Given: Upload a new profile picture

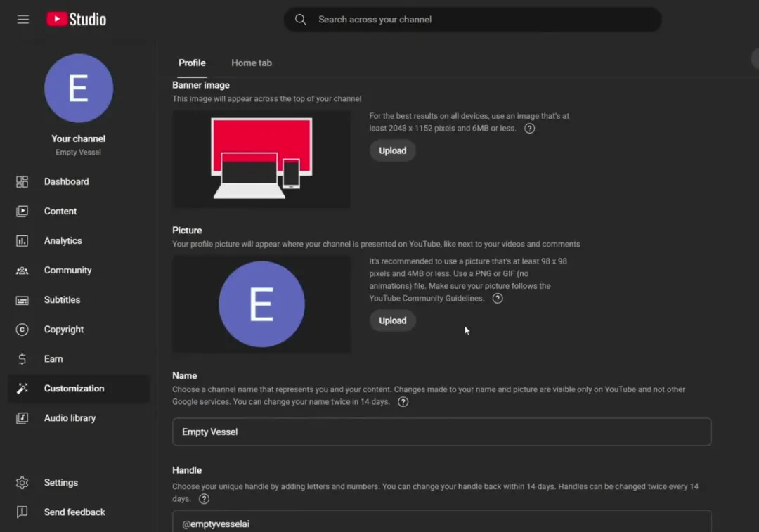Looking at the screenshot, I should point(392,321).
